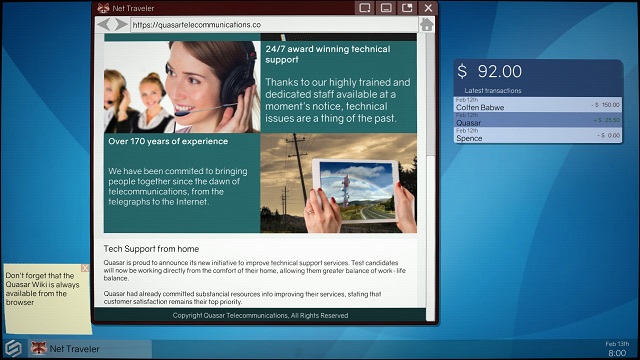Screen dimensions: 640x360
Task: Click the -$ 150.00 amount
Action: [x=606, y=105]
